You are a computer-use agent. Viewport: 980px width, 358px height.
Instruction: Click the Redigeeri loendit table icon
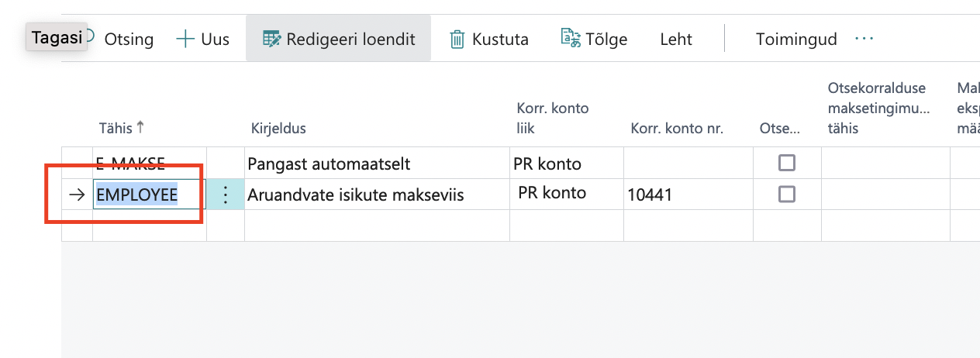pyautogui.click(x=271, y=39)
